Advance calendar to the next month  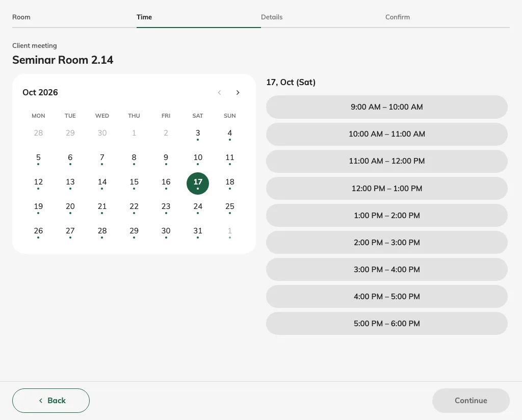[x=238, y=93]
